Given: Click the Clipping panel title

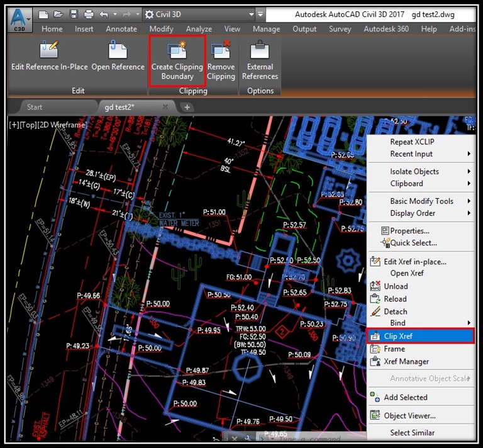Looking at the screenshot, I should [x=193, y=91].
